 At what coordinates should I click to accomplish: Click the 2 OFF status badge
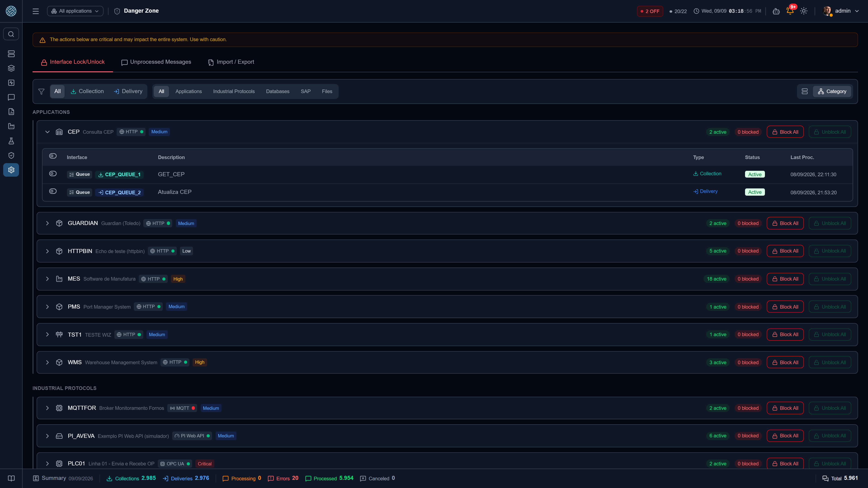click(650, 11)
